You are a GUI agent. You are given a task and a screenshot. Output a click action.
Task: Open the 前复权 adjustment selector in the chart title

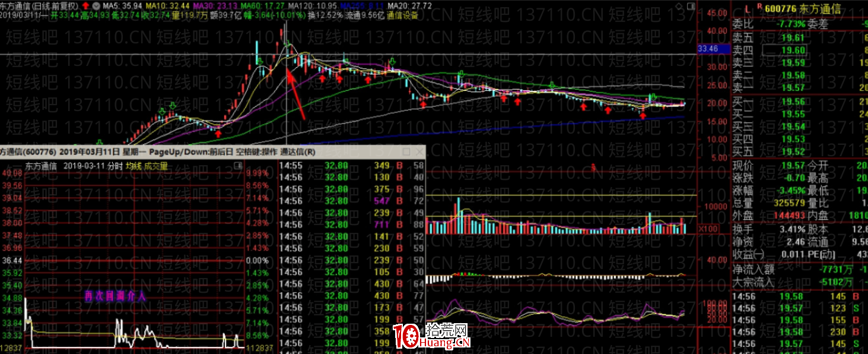(62, 5)
